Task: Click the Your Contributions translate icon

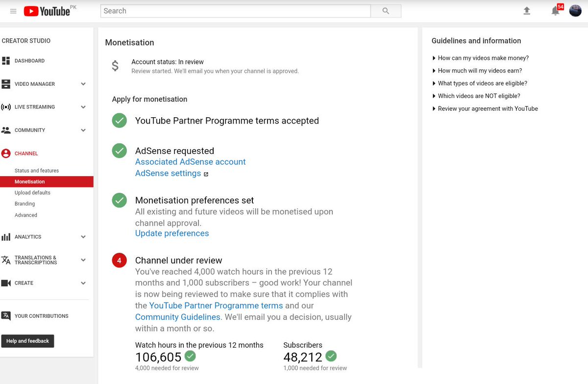Action: point(6,316)
